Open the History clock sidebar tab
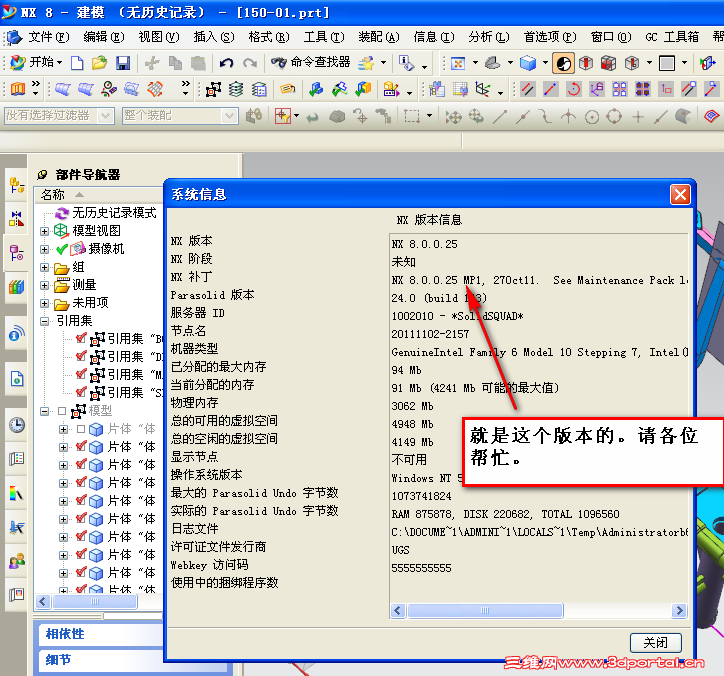Image resolution: width=724 pixels, height=676 pixels. [x=17, y=425]
